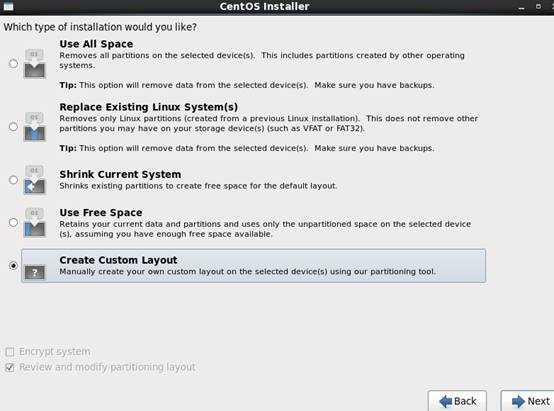Enable the Encrypt system checkbox
Image resolution: width=554 pixels, height=411 pixels.
point(10,352)
